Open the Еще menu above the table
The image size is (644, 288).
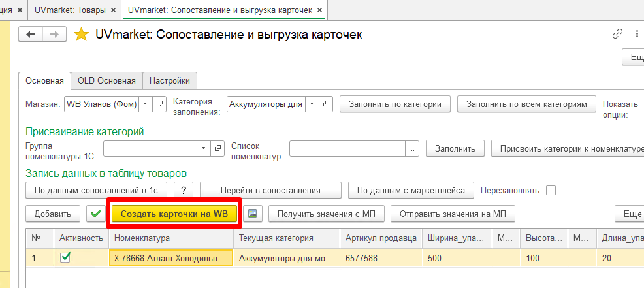629,214
